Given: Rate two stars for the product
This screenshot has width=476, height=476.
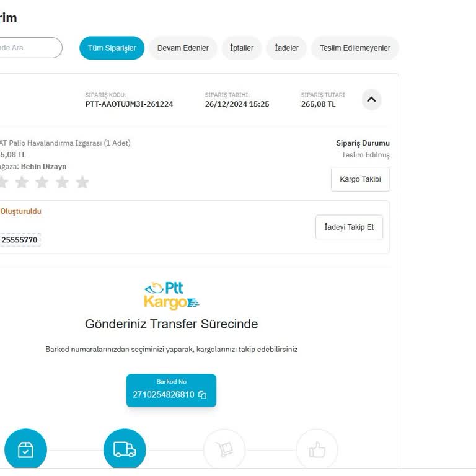Looking at the screenshot, I should [x=22, y=182].
